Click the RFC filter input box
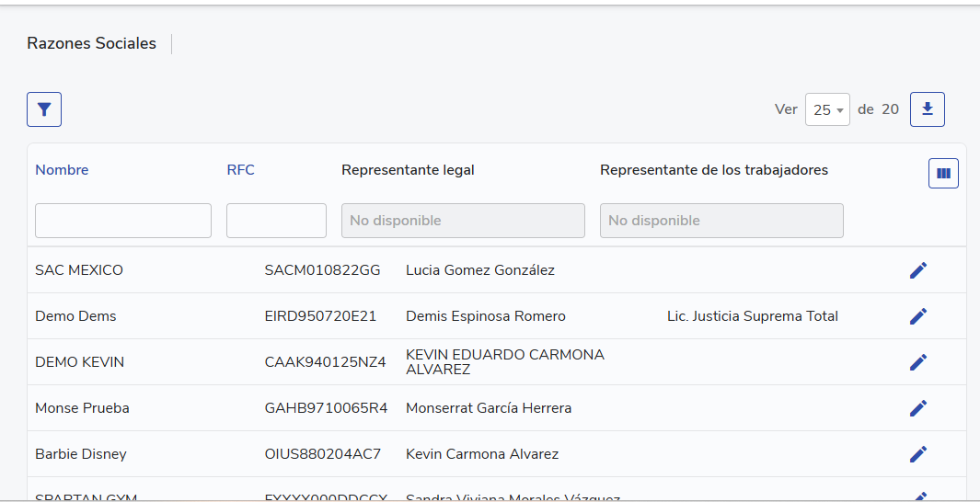The height and width of the screenshot is (502, 980). (276, 221)
